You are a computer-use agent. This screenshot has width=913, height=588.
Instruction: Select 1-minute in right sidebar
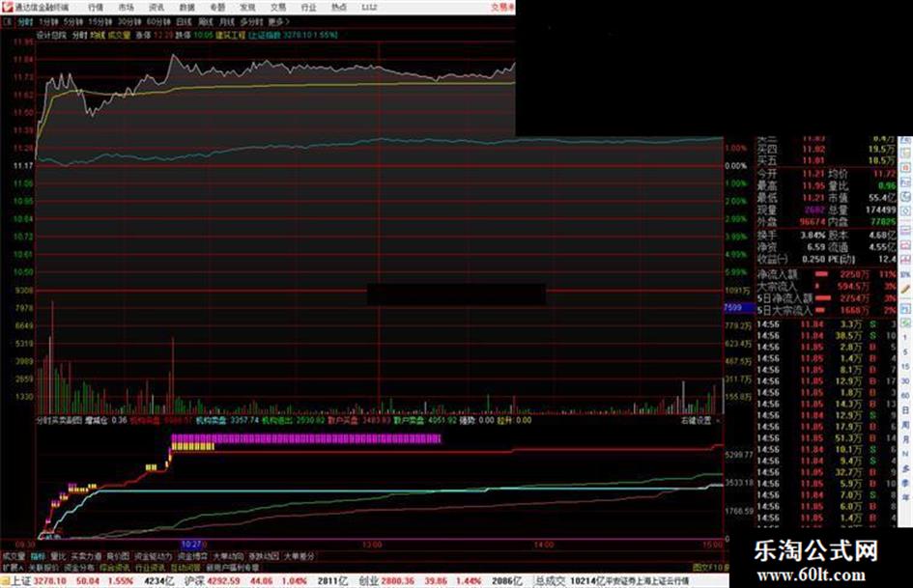click(905, 337)
